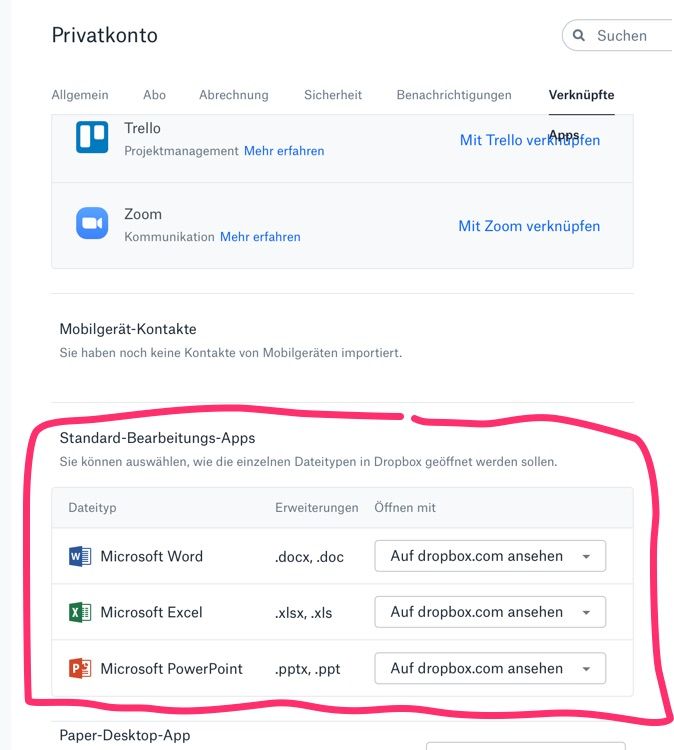The width and height of the screenshot is (674, 750).
Task: Go to the Abrechnung tab
Action: coord(234,95)
